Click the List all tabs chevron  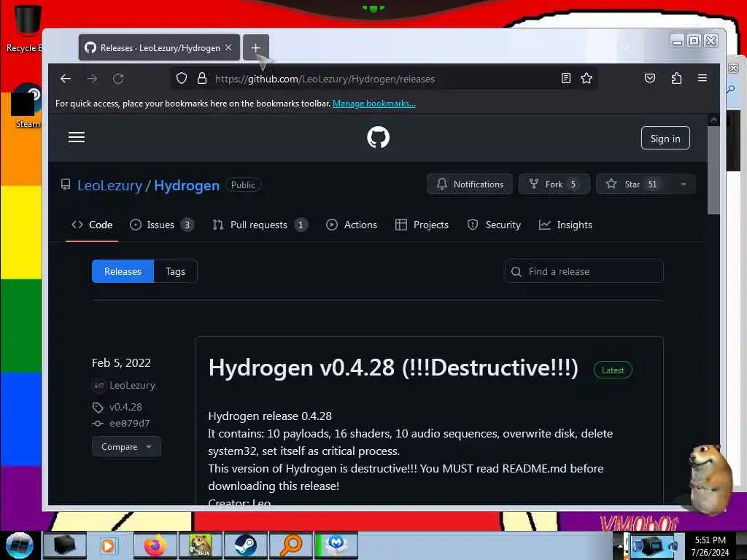pos(625,47)
